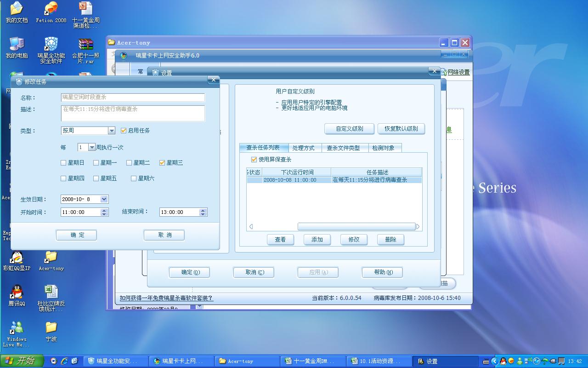Image resolution: width=588 pixels, height=368 pixels.
Task: Toggle the 启用任务 checkbox
Action: pos(123,131)
